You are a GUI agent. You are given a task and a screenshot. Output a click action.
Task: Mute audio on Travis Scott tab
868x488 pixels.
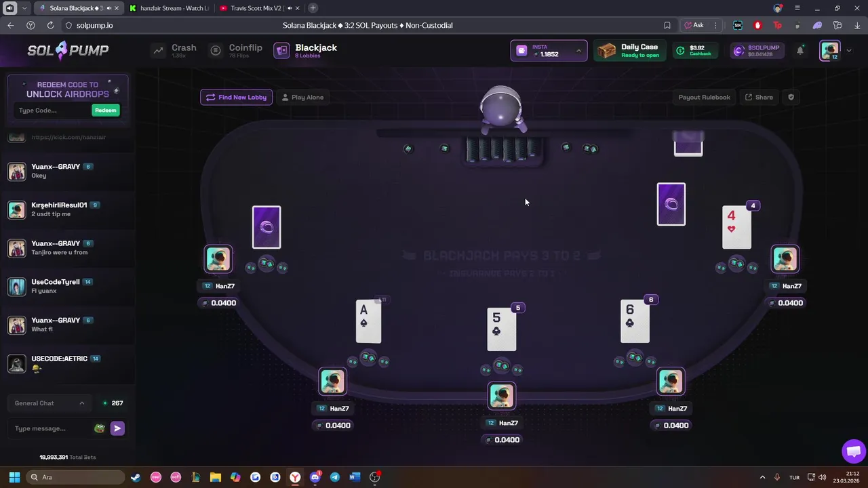click(290, 8)
